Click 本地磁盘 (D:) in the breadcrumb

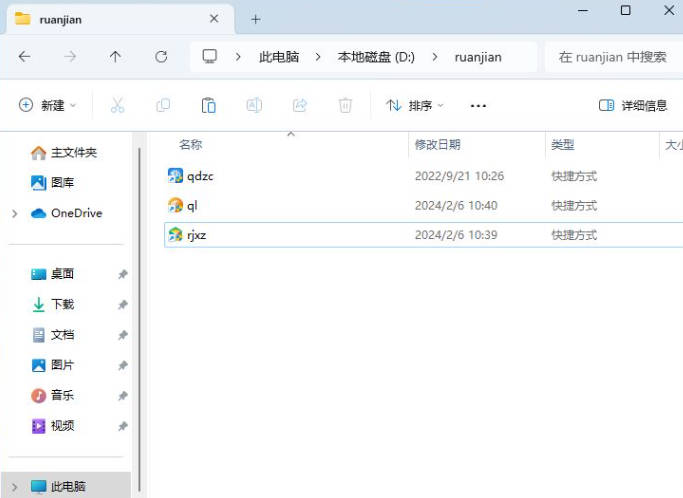(x=376, y=57)
